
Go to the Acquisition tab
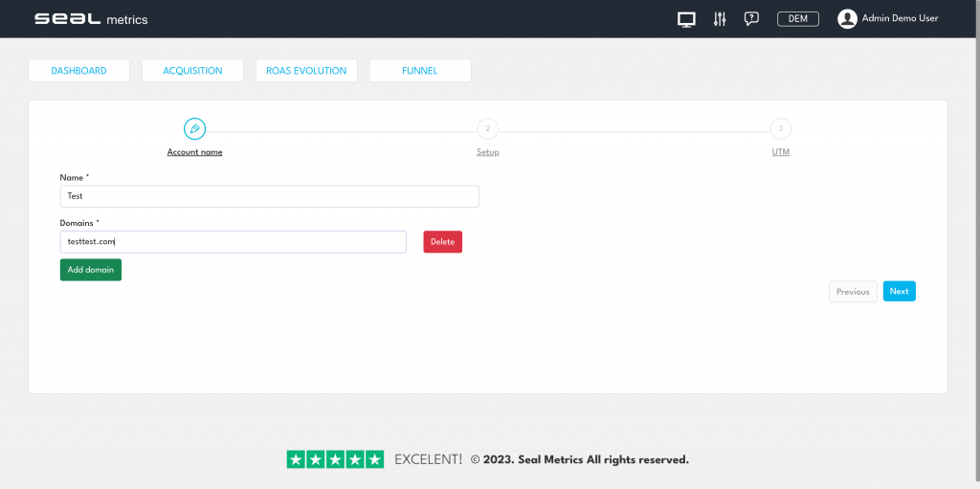(192, 71)
